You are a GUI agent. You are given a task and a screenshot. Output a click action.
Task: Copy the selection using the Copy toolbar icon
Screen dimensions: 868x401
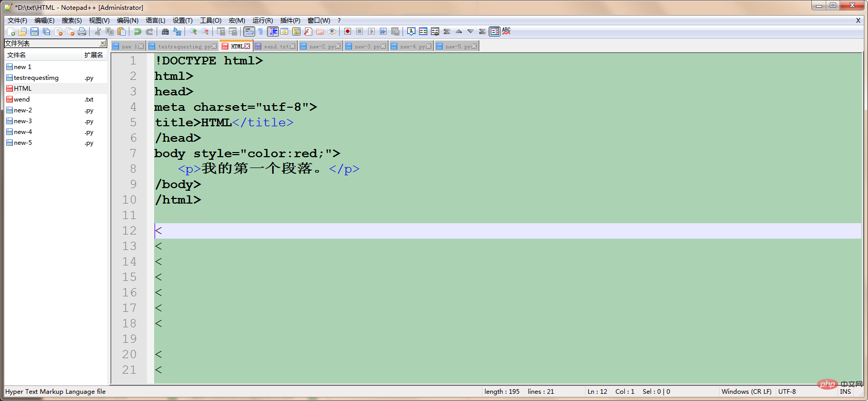(x=110, y=31)
